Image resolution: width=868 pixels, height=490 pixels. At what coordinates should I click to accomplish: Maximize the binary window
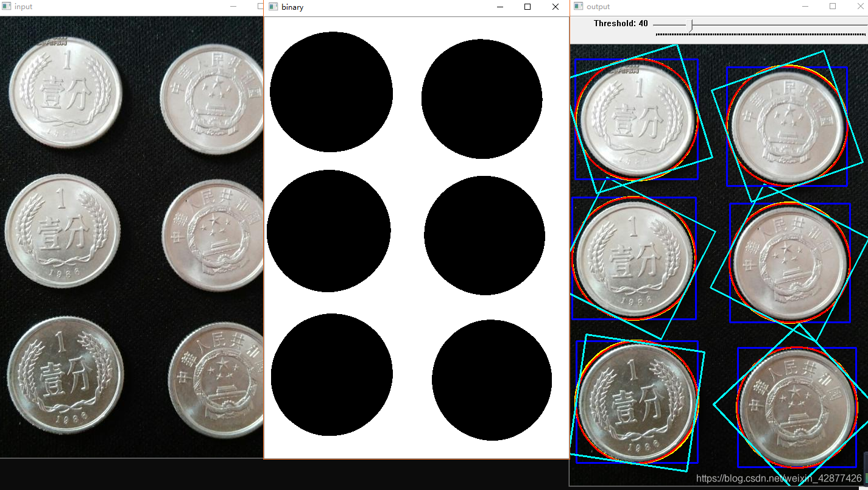[x=528, y=7]
